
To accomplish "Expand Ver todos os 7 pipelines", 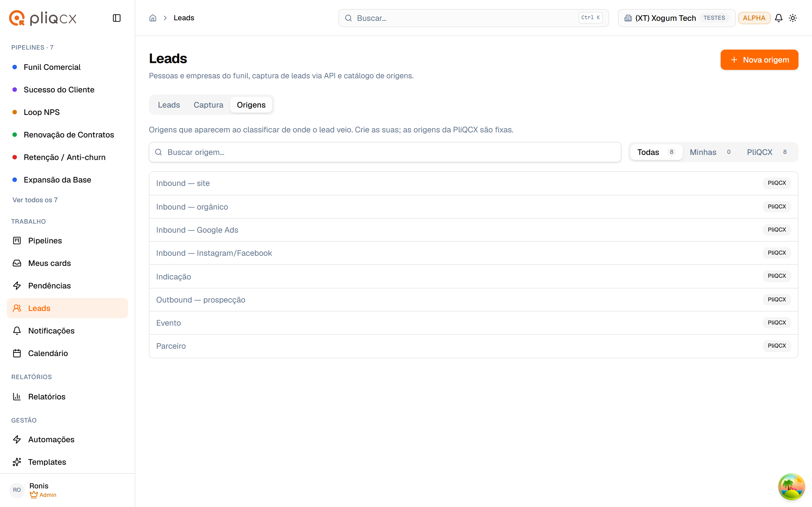I will click(35, 200).
